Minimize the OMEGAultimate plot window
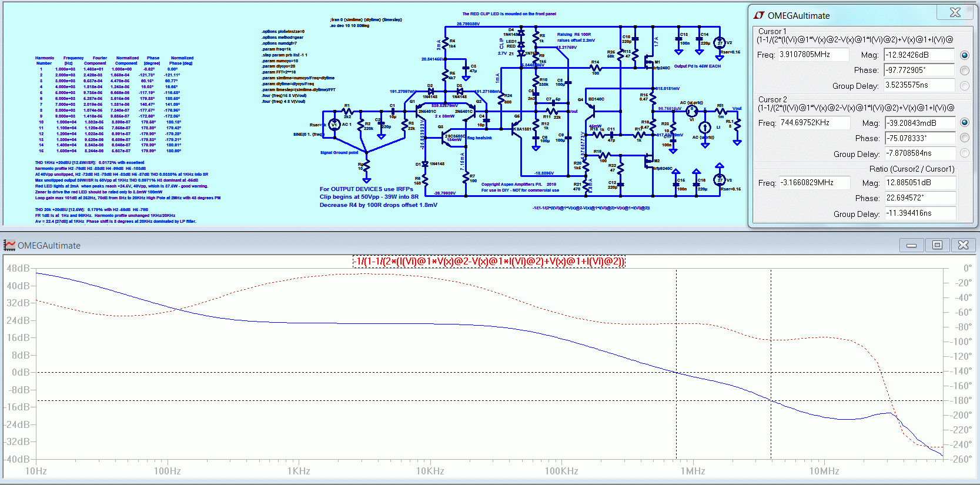Viewport: 980px width, 485px height. point(911,245)
